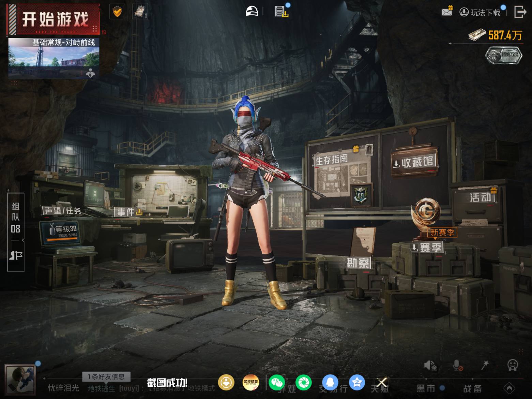This screenshot has width=532, height=399.
Task: Open the 战备 loadout tab
Action: pyautogui.click(x=473, y=388)
